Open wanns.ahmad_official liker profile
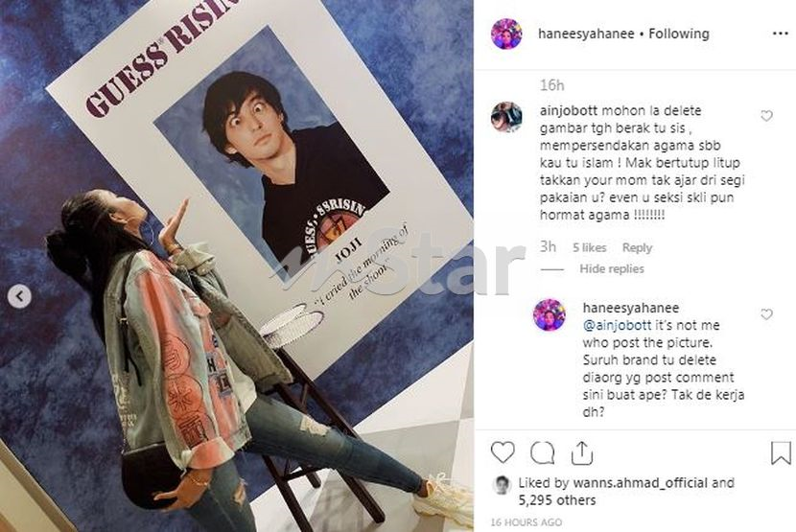 tap(640, 483)
